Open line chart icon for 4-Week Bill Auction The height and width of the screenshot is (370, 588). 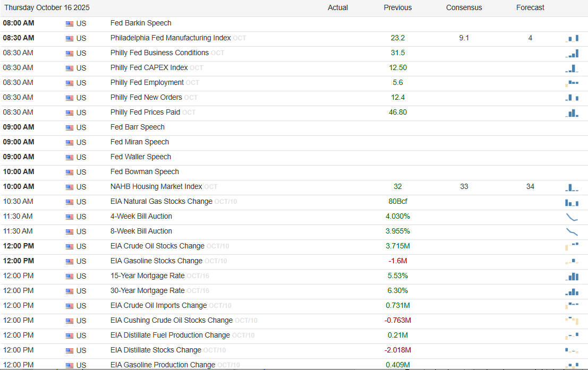(x=572, y=217)
